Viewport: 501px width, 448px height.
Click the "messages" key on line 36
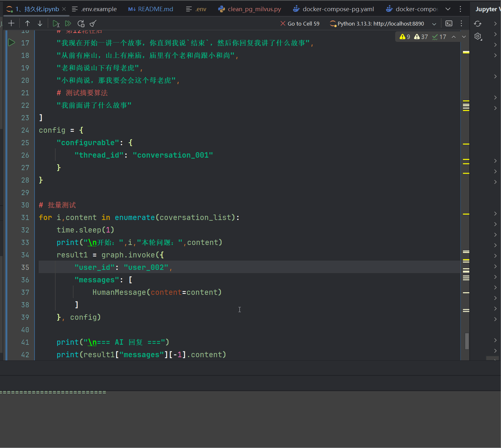[97, 280]
